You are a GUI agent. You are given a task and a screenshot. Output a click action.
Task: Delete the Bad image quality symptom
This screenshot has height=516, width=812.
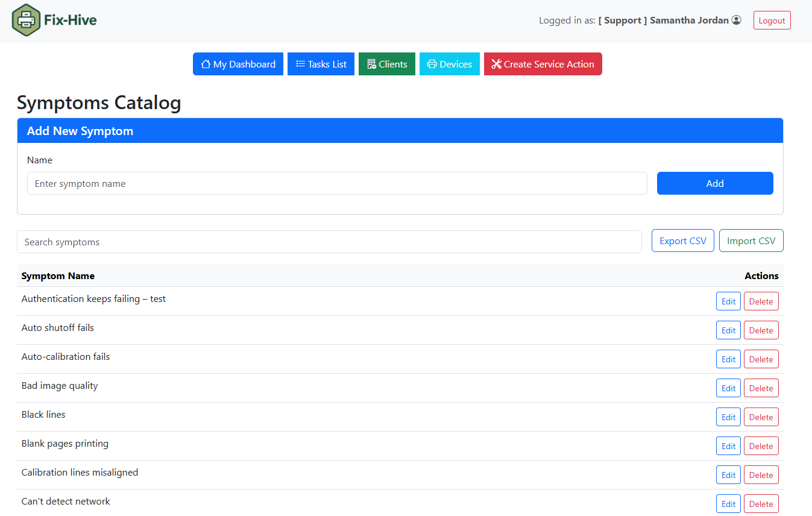761,388
